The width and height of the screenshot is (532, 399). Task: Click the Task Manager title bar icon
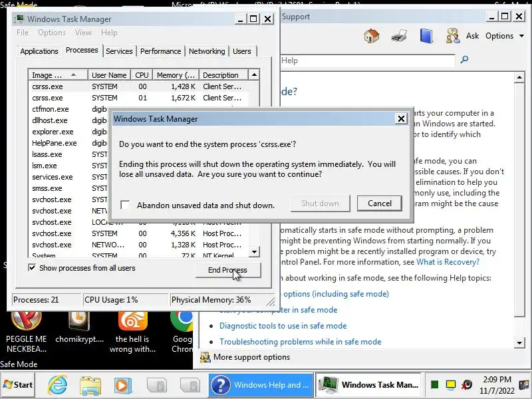(x=20, y=19)
